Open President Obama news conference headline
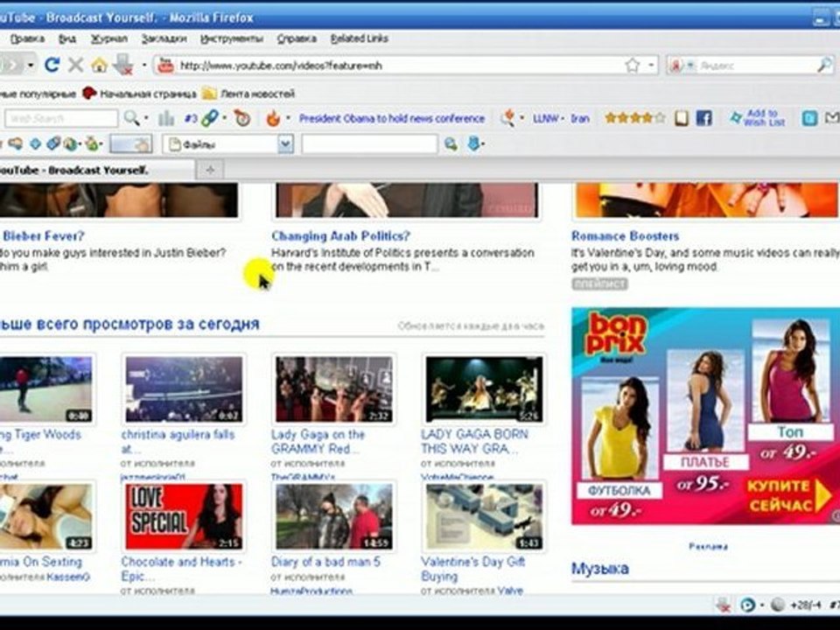 [392, 118]
